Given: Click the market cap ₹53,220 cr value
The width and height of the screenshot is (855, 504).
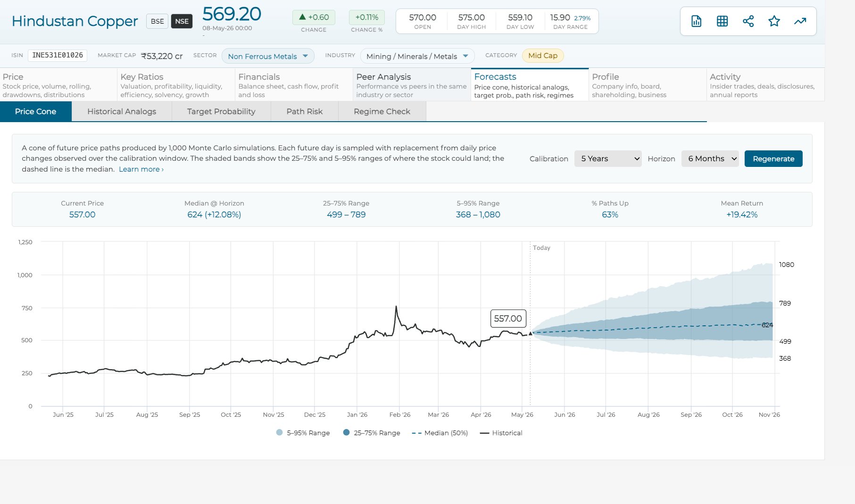Looking at the screenshot, I should (162, 56).
